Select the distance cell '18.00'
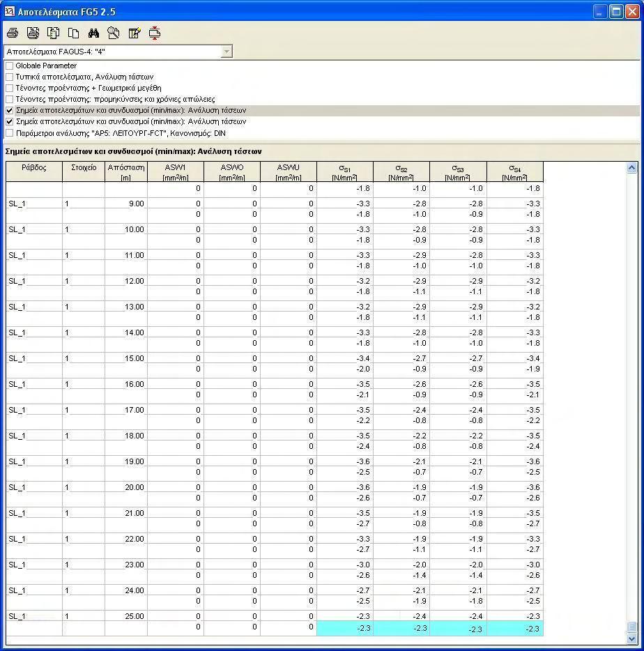Screen dimensions: 644x651 126,436
